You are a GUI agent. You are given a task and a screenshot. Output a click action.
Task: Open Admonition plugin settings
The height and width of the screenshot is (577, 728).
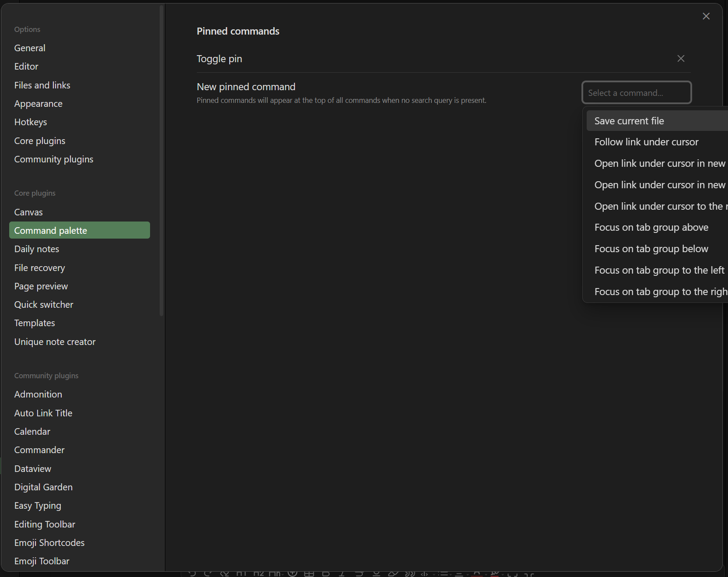pyautogui.click(x=80, y=394)
